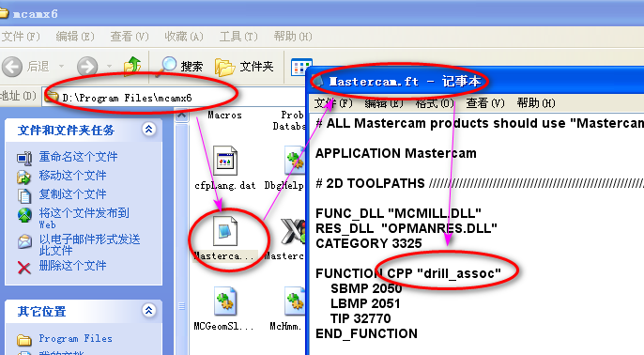Viewport: 644px width, 355px height.
Task: Click the line LBMP 2051
Action: coord(365,303)
